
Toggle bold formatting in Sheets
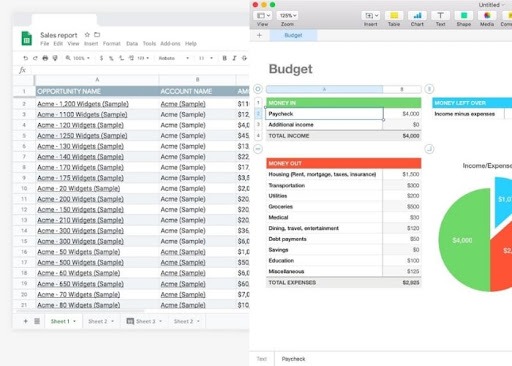click(224, 58)
